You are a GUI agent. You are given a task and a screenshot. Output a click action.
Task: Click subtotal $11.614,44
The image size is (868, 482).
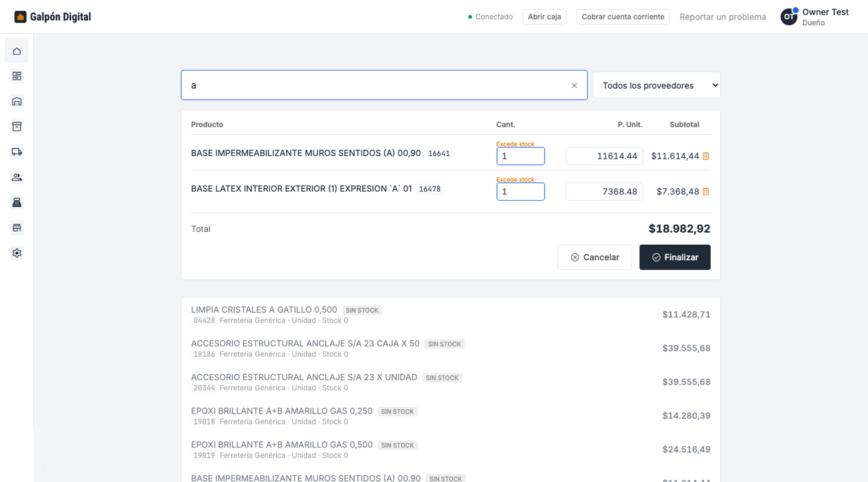click(x=675, y=156)
